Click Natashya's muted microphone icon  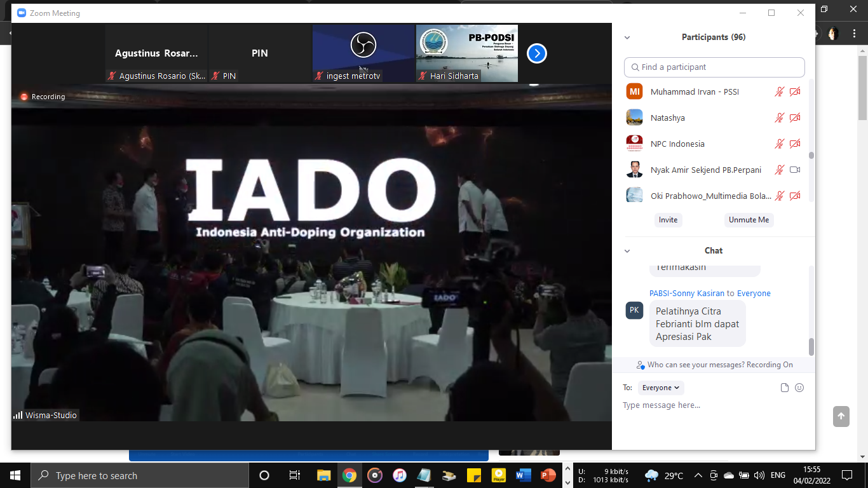point(780,118)
